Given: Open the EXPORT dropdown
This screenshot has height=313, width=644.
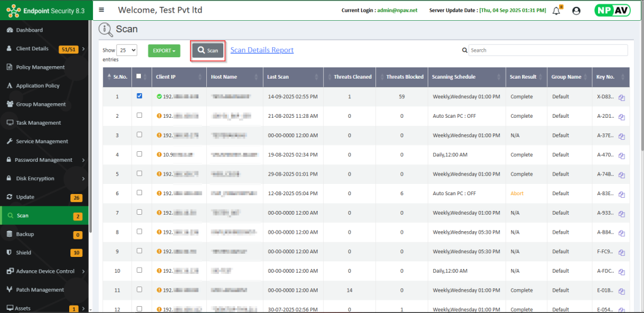Looking at the screenshot, I should pos(164,50).
